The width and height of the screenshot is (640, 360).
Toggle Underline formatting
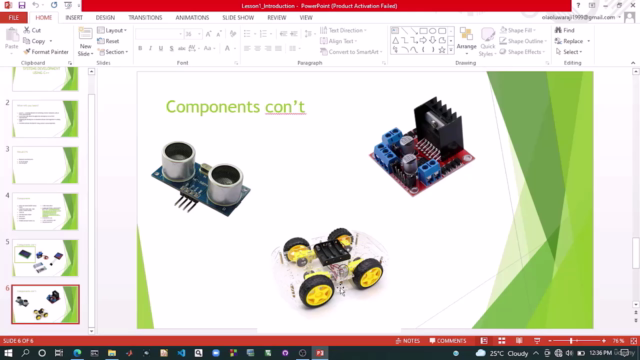tap(161, 48)
